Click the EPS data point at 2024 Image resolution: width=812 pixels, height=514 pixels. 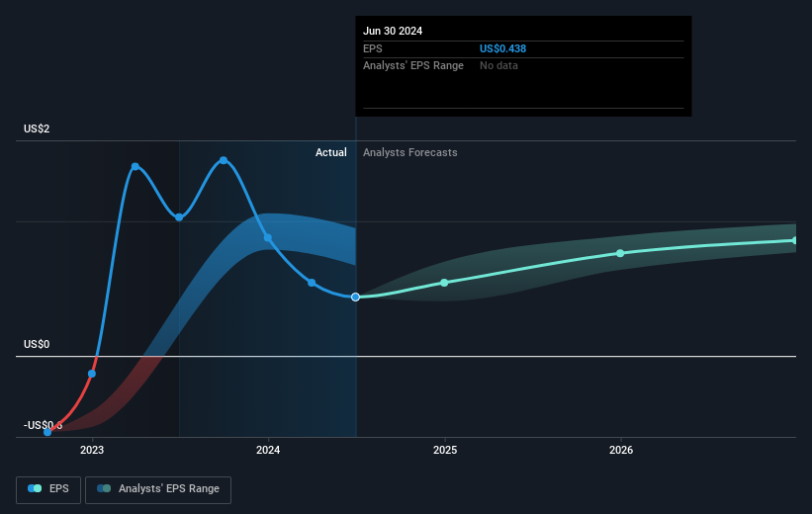(x=268, y=238)
